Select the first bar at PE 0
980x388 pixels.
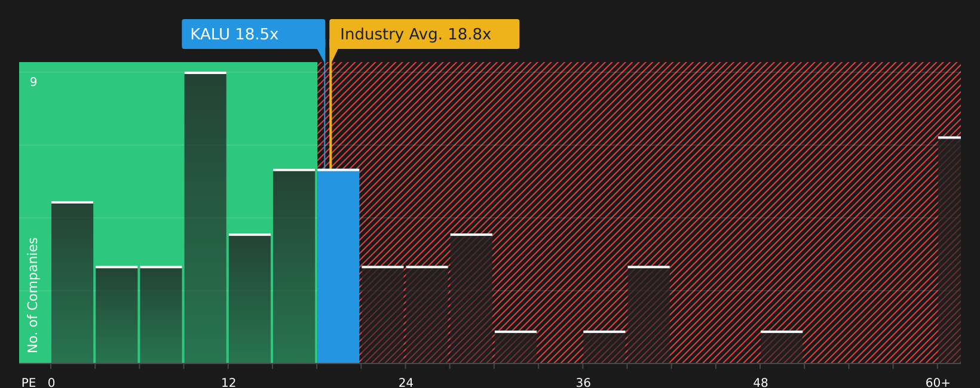[72, 282]
